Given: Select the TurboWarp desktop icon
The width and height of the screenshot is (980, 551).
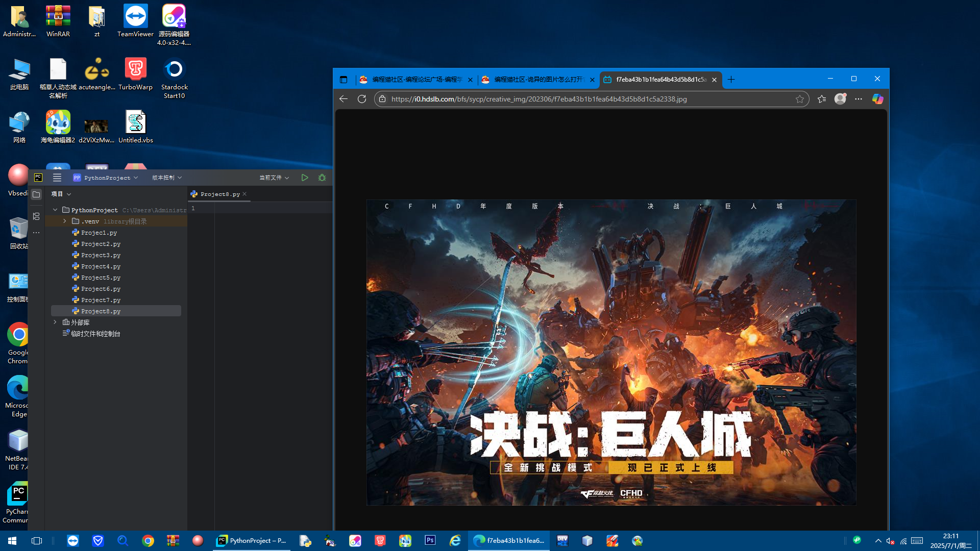Looking at the screenshot, I should pyautogui.click(x=135, y=74).
